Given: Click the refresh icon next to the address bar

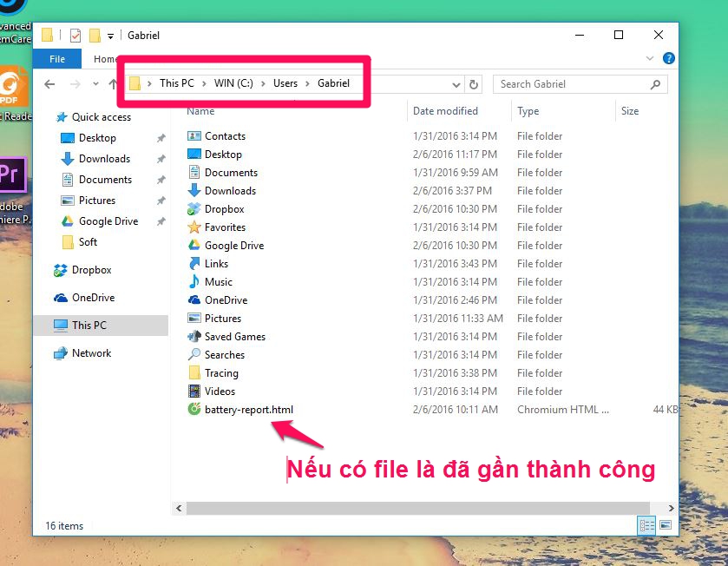Looking at the screenshot, I should tap(473, 84).
